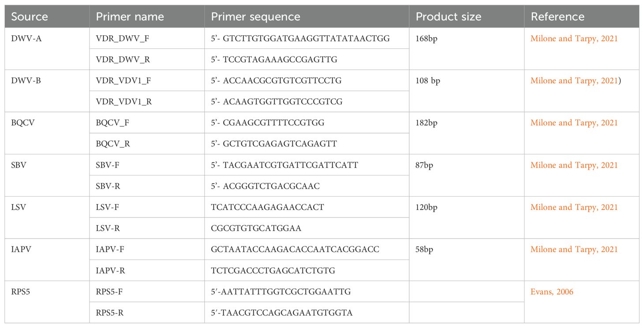644x328 pixels.
Task: Click the Reference column header
Action: pos(558,17)
